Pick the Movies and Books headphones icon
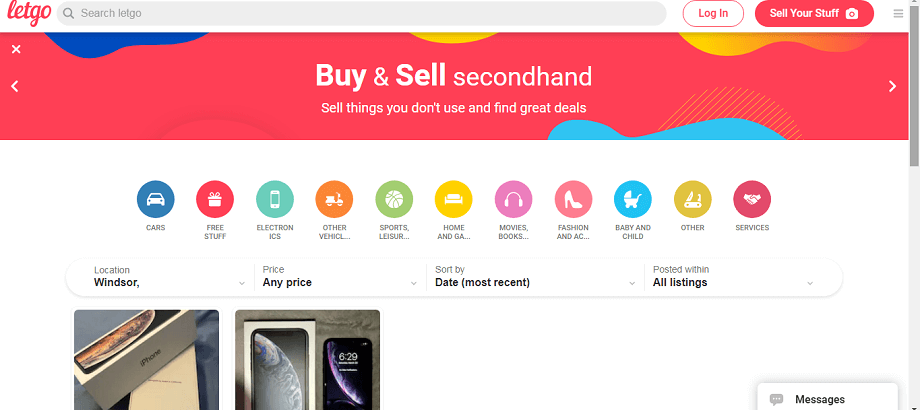 tap(513, 199)
